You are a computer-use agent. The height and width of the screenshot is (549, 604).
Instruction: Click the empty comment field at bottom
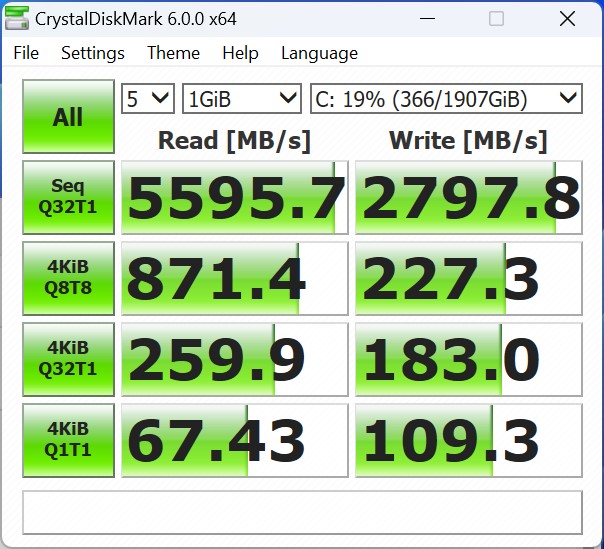point(302,512)
